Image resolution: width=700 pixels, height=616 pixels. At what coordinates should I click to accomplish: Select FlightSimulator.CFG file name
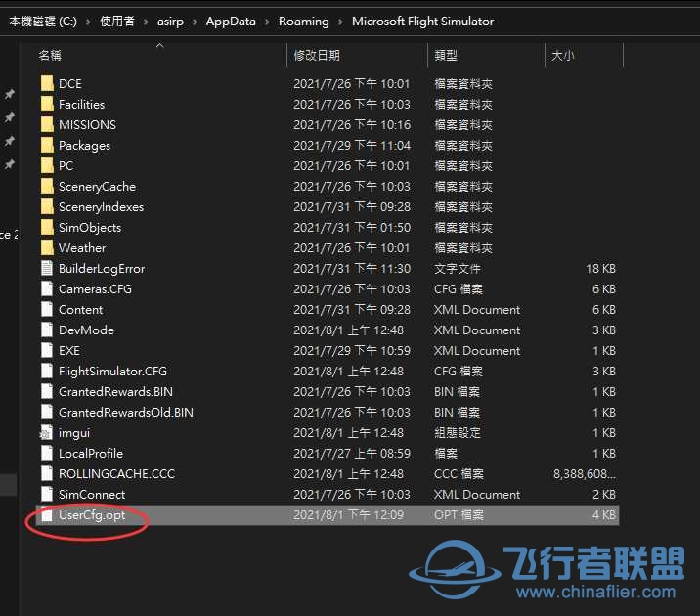pos(112,372)
